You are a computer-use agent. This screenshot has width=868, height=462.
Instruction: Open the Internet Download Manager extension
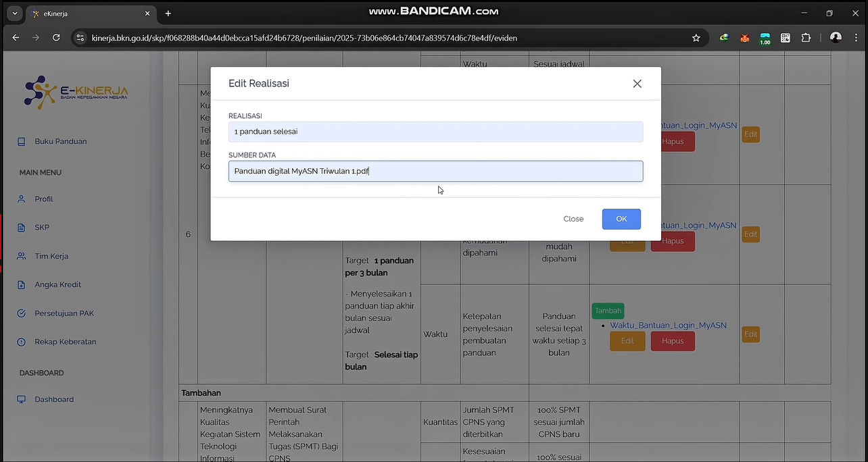tap(724, 38)
